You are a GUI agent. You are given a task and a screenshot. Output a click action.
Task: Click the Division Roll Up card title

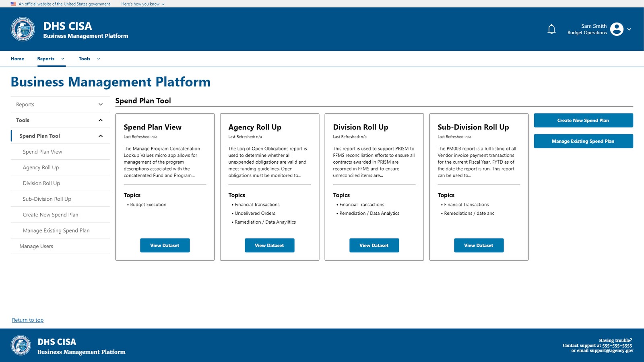click(361, 127)
